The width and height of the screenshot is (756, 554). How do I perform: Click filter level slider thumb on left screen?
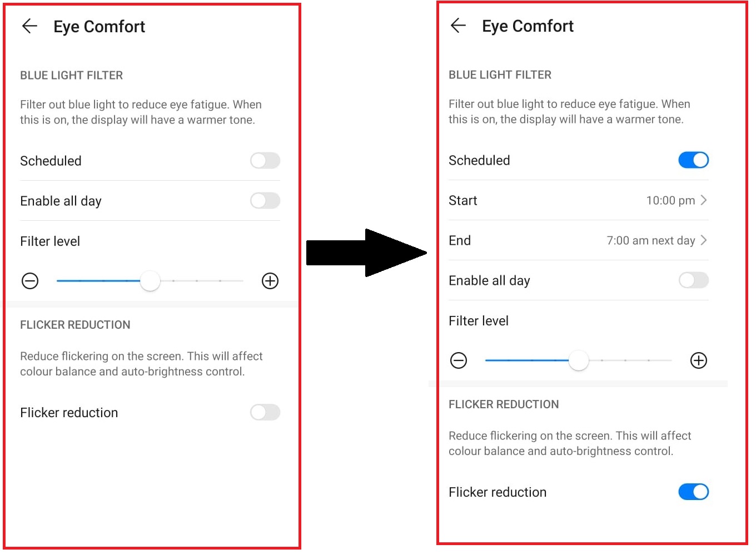click(x=150, y=281)
